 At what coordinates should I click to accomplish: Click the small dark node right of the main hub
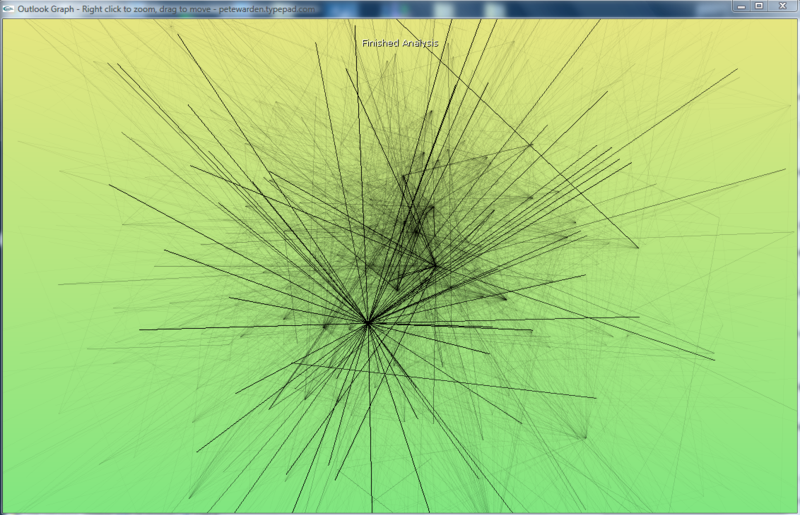(x=503, y=297)
